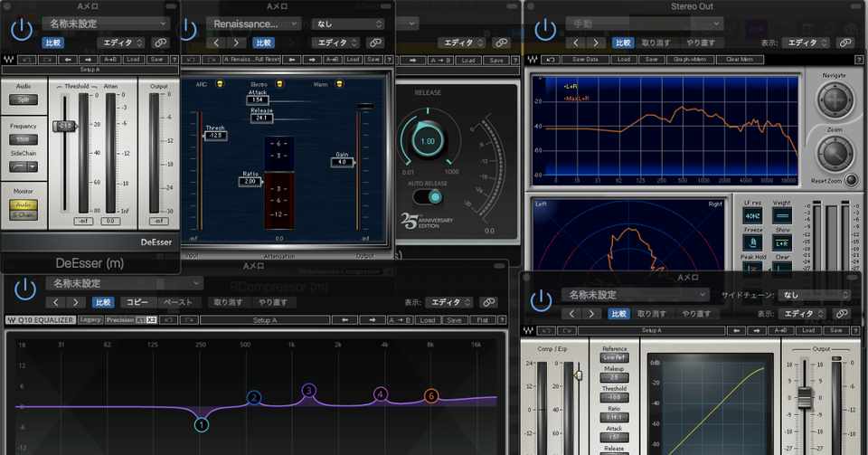Click link chain icon in C1 compressor window

coord(842,313)
